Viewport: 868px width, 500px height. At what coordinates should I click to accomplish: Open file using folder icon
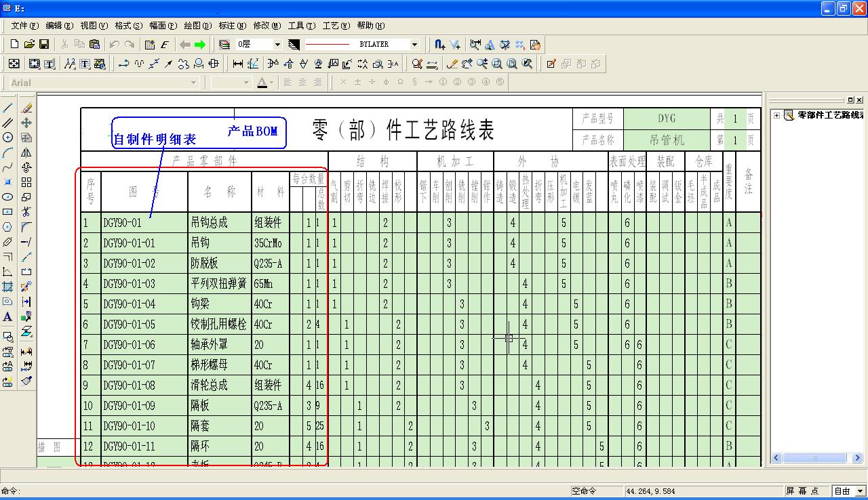pos(29,45)
